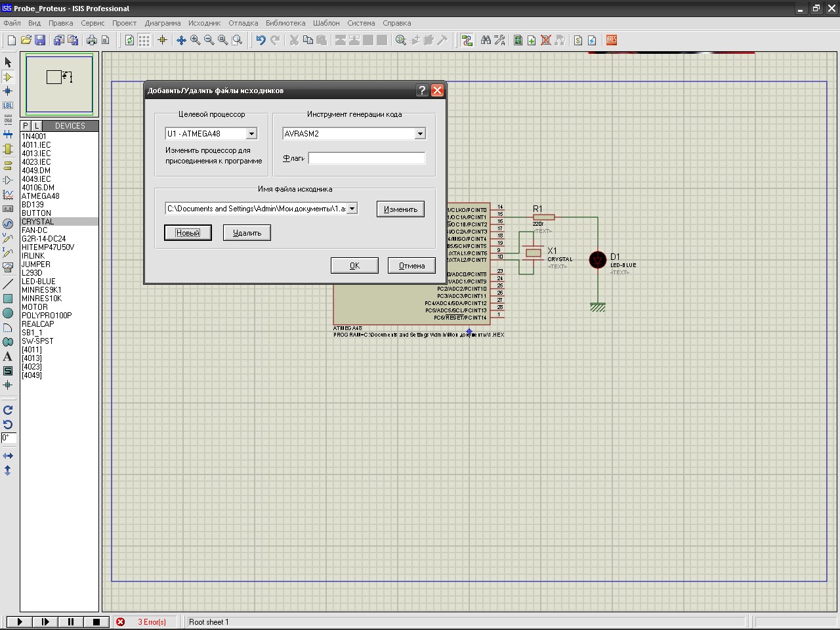Click the ARES netlist transfer icon
Viewport: 840px width, 630px height.
click(611, 40)
